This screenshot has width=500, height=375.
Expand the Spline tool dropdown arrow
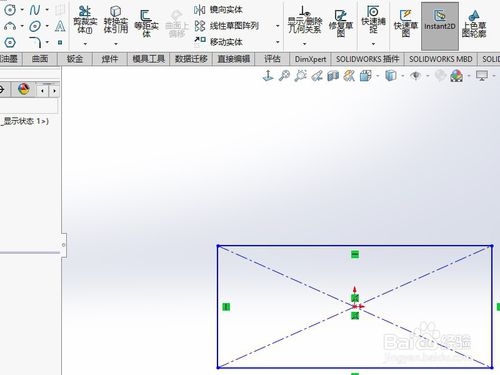click(47, 10)
